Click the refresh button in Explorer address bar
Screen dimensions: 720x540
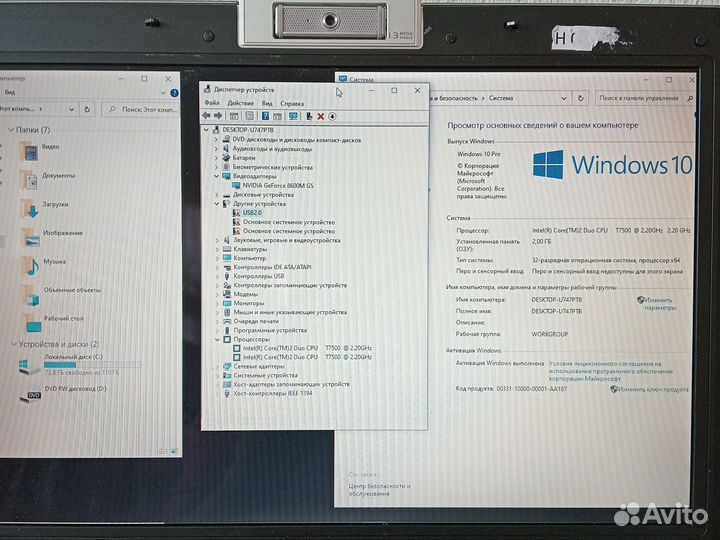click(87, 109)
